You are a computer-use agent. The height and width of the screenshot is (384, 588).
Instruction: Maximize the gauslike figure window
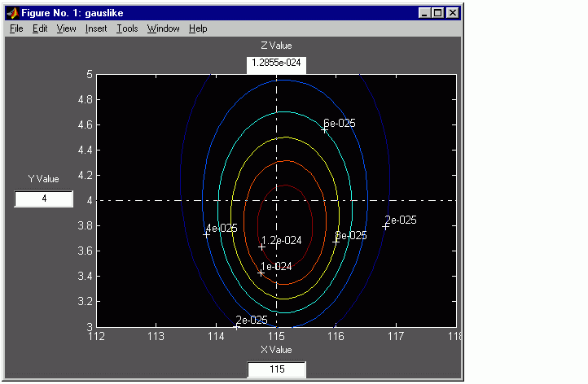coord(437,13)
